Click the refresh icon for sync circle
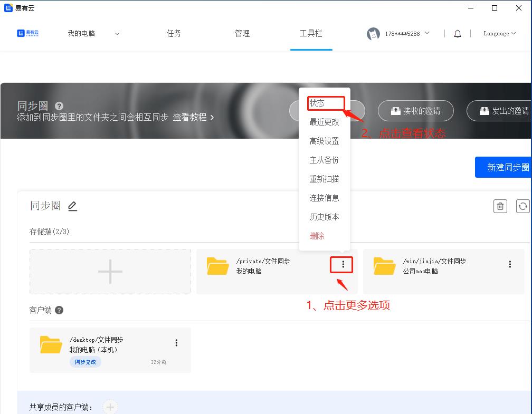Viewport: 532px width, 414px height. point(523,206)
